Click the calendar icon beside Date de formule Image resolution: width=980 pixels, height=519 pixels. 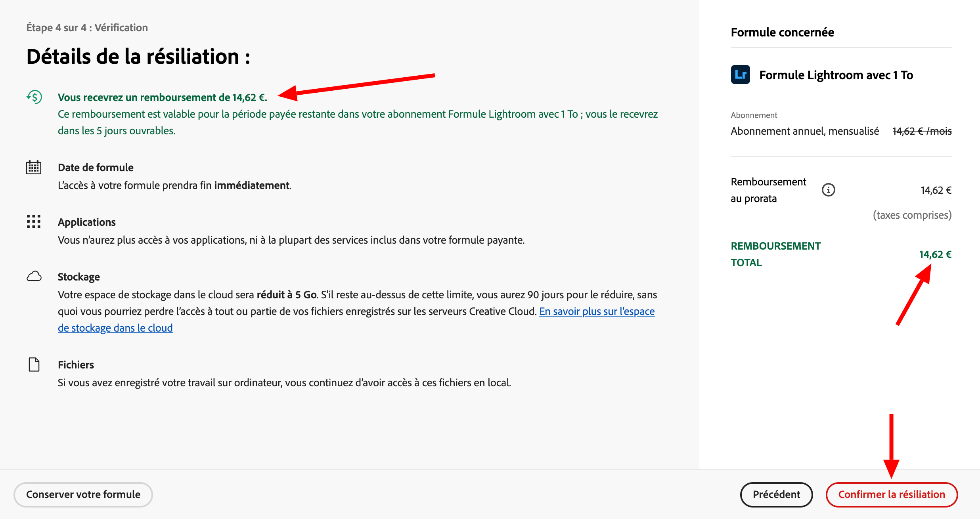coord(34,167)
